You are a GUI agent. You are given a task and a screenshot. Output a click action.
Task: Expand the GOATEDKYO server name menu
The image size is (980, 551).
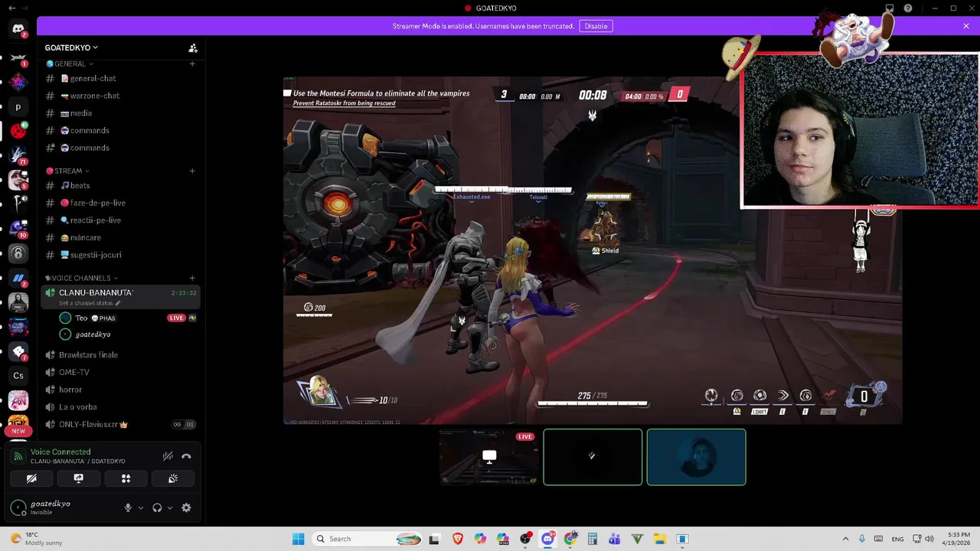click(71, 47)
